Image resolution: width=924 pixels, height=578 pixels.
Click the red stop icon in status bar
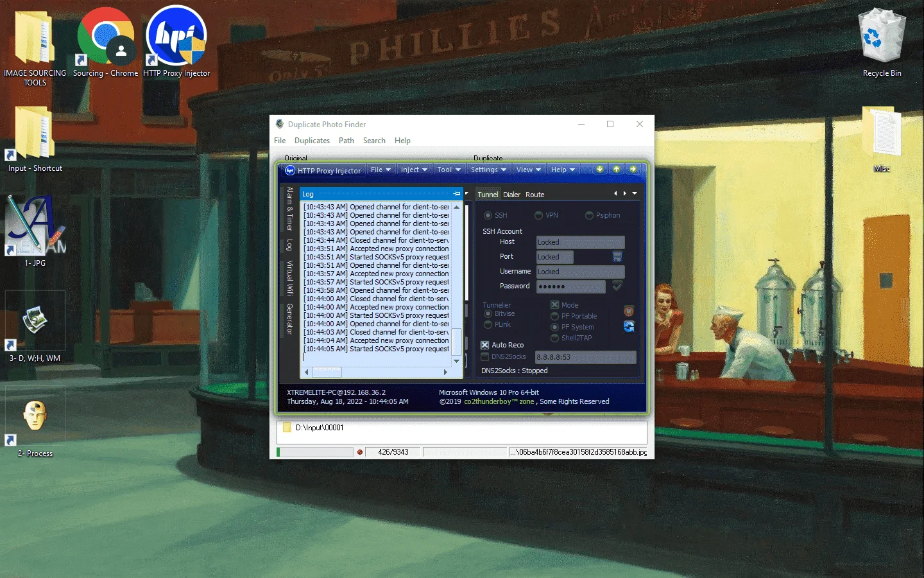(360, 452)
